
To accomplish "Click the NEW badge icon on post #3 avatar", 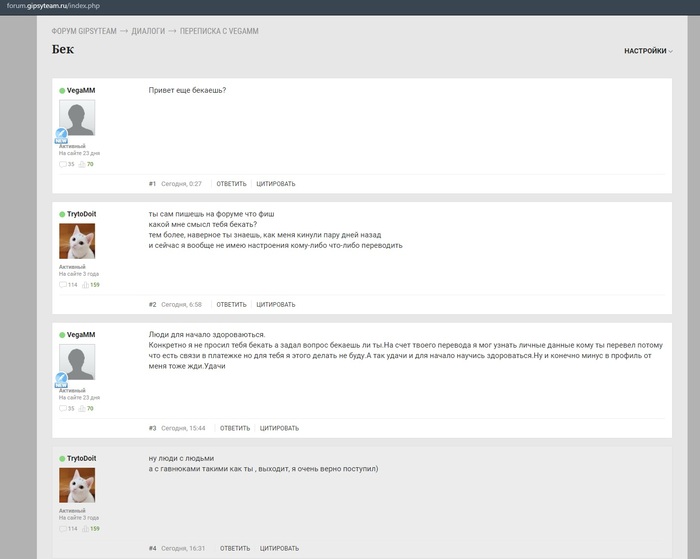I will click(x=61, y=380).
